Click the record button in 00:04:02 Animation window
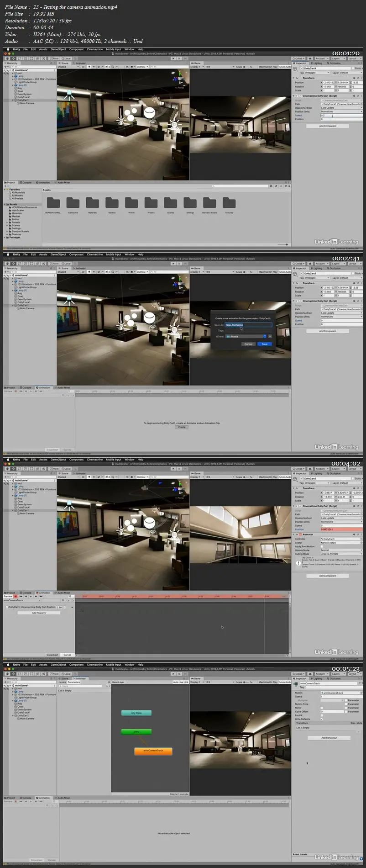The width and height of the screenshot is (366, 868). point(16,596)
